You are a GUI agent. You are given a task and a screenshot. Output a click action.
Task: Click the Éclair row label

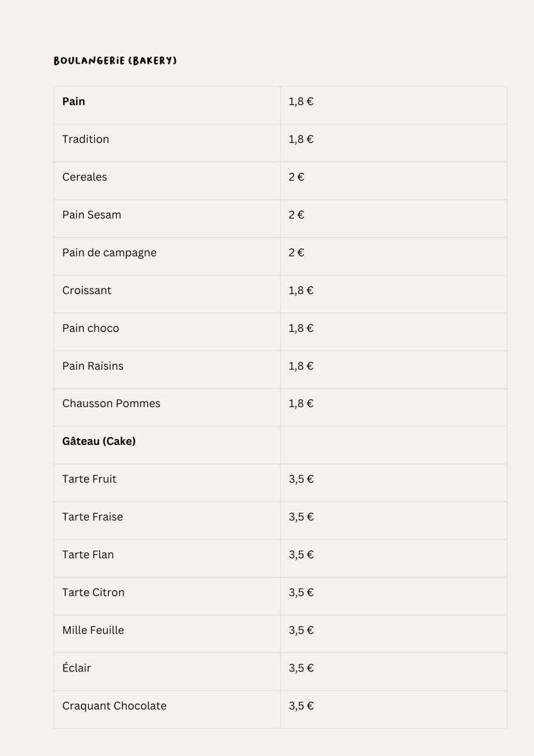[x=77, y=668]
